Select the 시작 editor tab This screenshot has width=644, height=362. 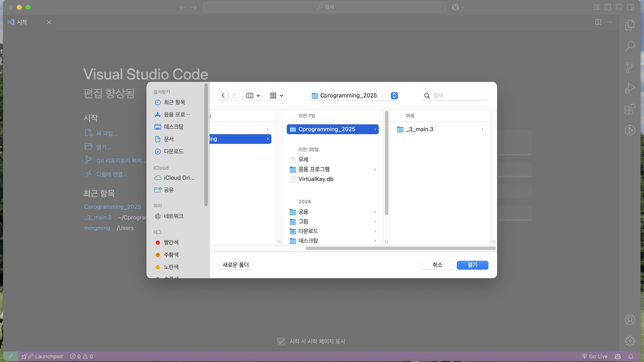point(29,22)
